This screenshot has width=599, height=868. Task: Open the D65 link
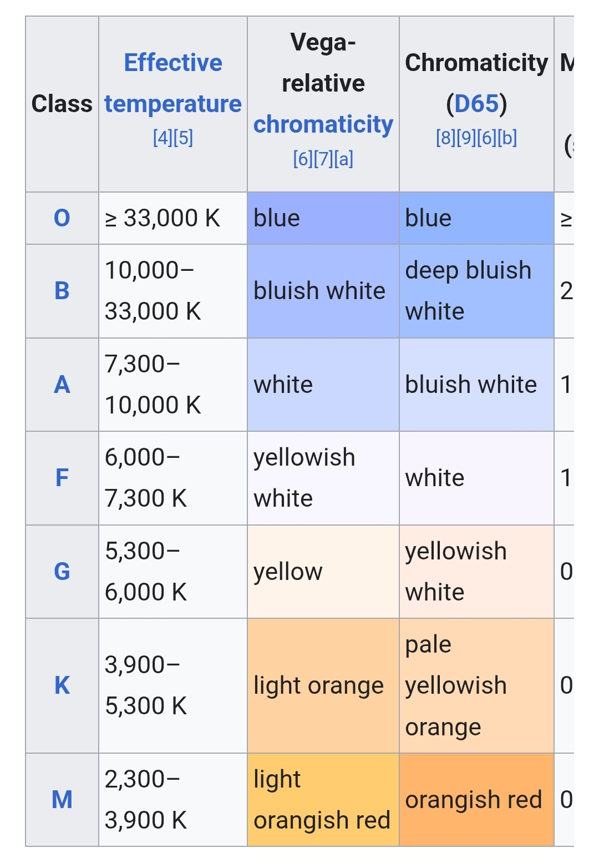[x=476, y=104]
